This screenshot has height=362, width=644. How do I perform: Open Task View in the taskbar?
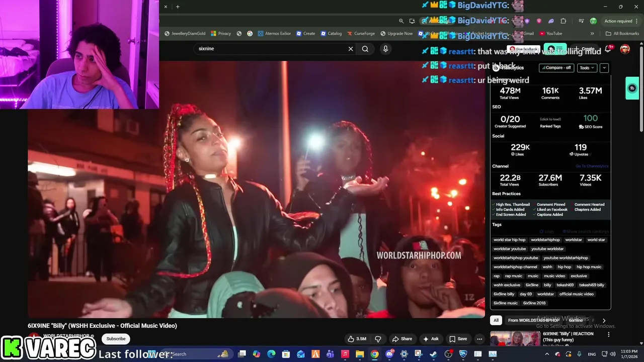pos(242,354)
